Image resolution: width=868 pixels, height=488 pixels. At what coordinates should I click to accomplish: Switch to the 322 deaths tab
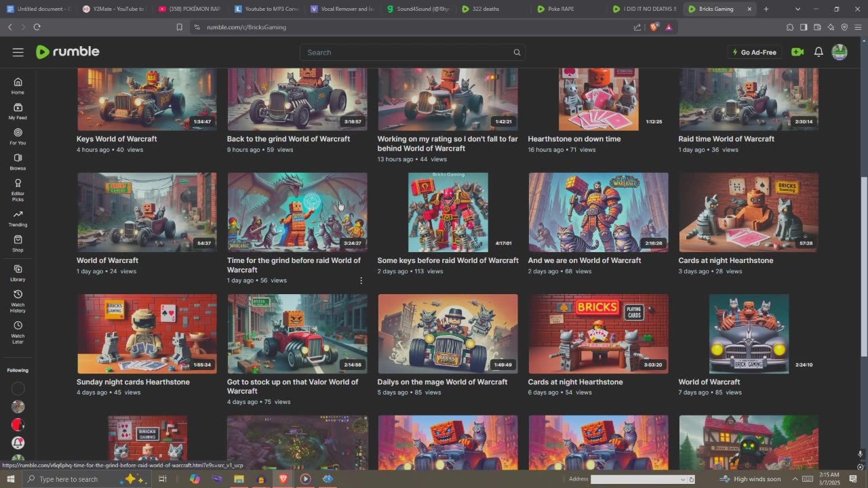click(493, 9)
